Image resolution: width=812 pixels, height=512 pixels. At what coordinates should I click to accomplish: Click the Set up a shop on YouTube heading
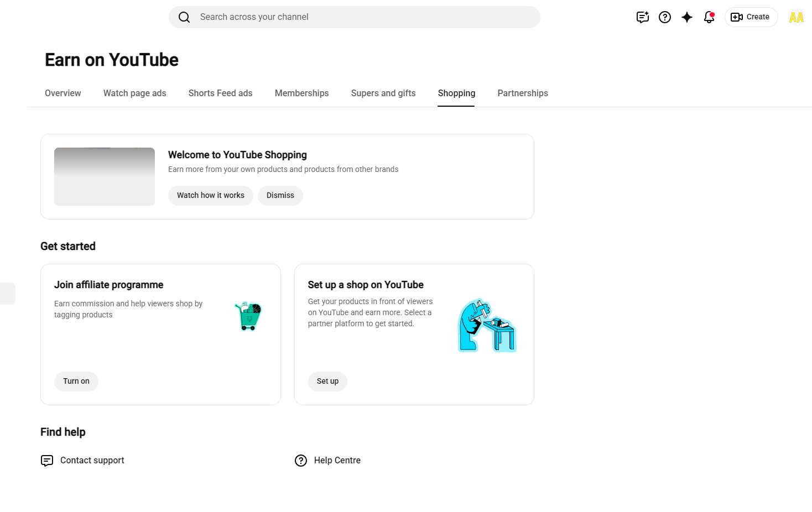pyautogui.click(x=366, y=285)
